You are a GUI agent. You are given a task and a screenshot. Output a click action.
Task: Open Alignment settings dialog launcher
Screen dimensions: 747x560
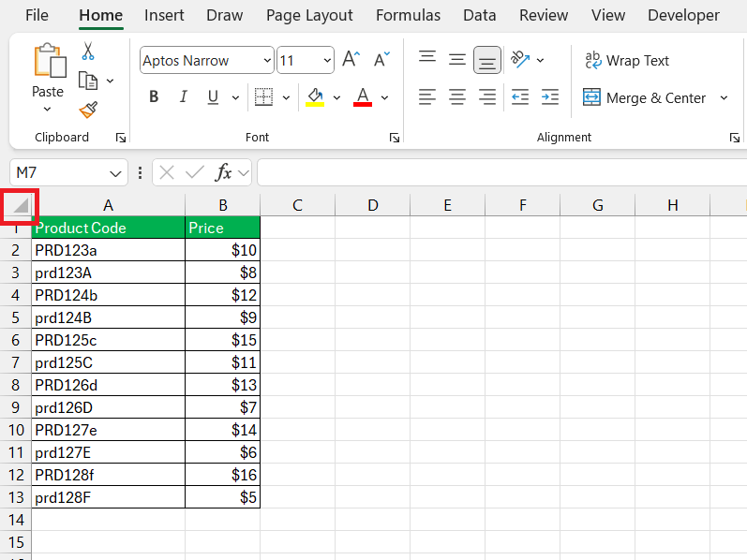735,138
